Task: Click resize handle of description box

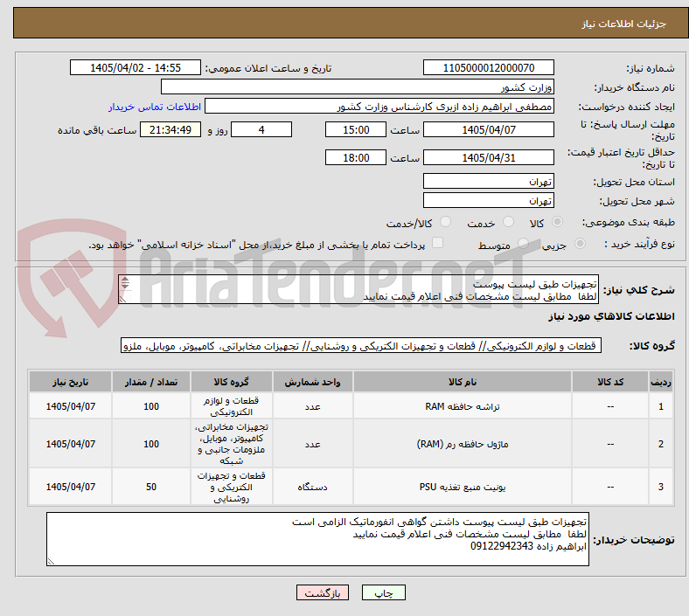Action: click(123, 299)
